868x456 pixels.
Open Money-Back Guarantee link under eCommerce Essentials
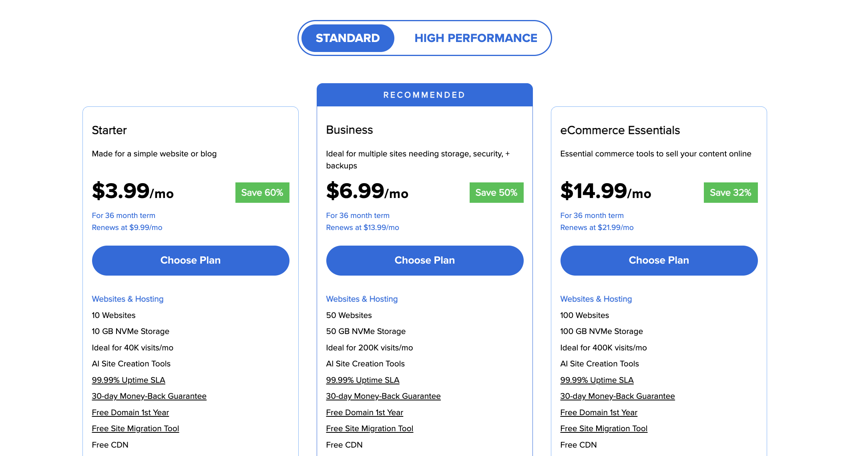pyautogui.click(x=617, y=396)
